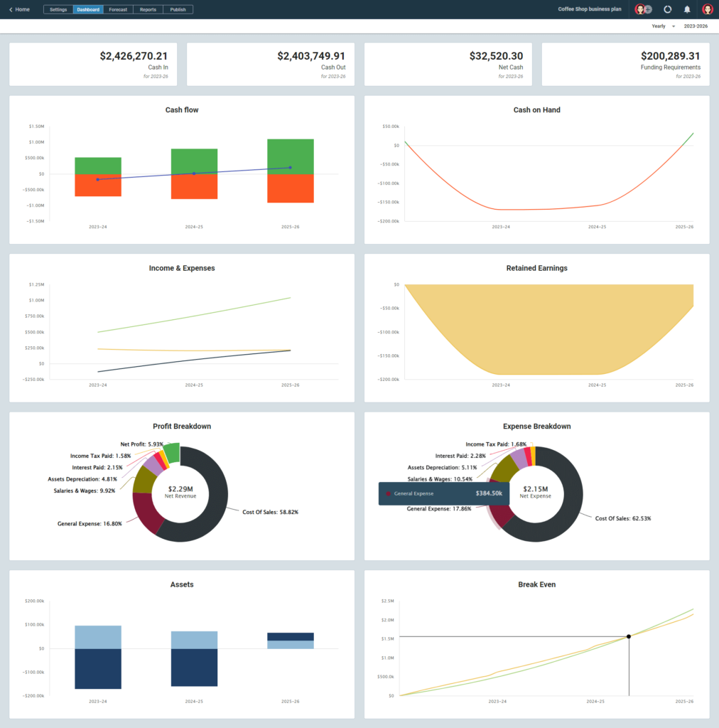Click the Funding Requirements summary card
This screenshot has height=728, width=719.
point(625,64)
